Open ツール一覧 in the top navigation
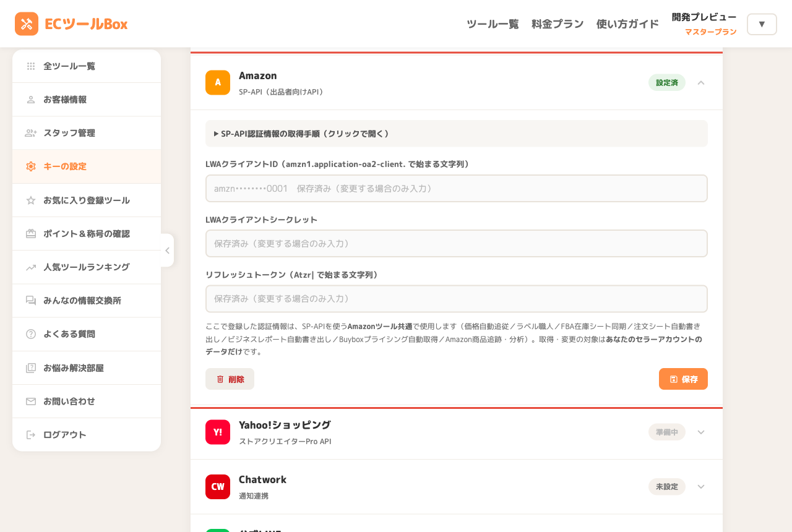 pyautogui.click(x=493, y=24)
